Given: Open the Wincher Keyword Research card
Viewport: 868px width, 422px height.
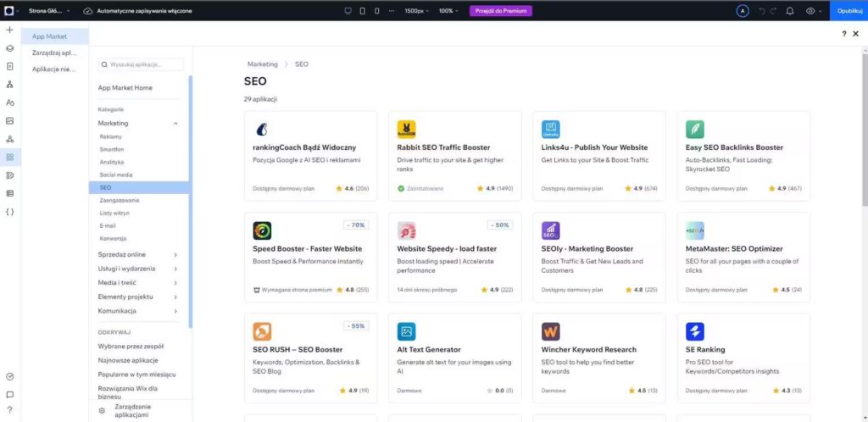Looking at the screenshot, I should pyautogui.click(x=599, y=358).
